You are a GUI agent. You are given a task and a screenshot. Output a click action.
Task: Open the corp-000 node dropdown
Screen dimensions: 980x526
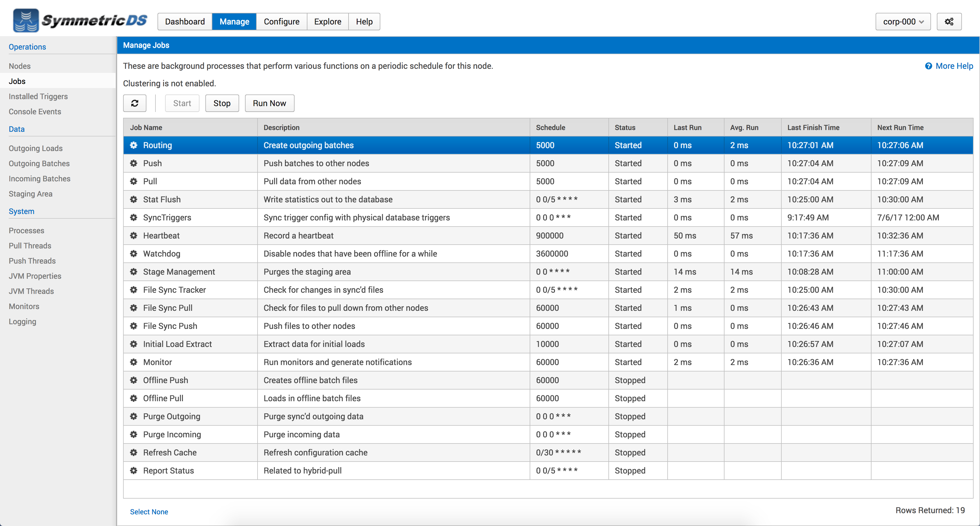(903, 22)
